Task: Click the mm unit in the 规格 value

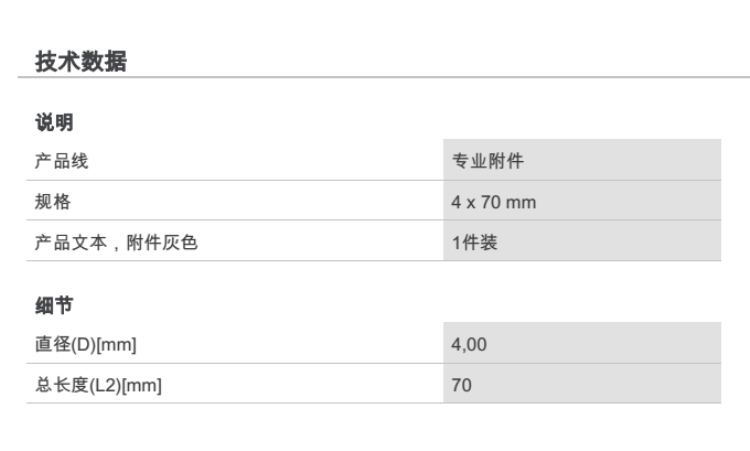Action: pyautogui.click(x=521, y=202)
